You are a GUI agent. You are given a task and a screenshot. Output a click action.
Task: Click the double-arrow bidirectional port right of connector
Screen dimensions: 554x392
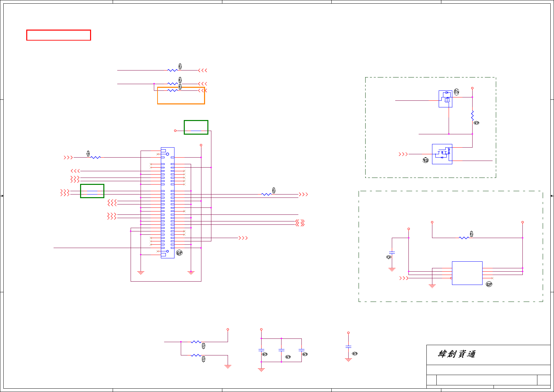pyautogui.click(x=300, y=223)
